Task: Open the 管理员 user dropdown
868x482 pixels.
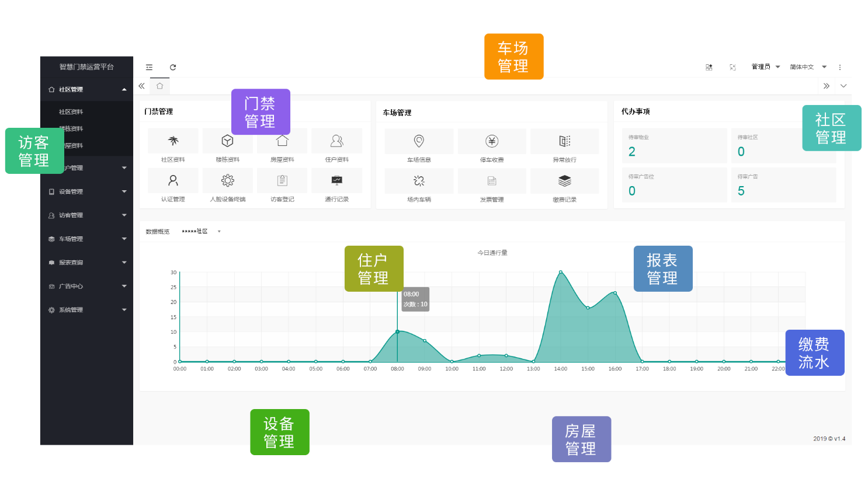Action: pyautogui.click(x=765, y=67)
